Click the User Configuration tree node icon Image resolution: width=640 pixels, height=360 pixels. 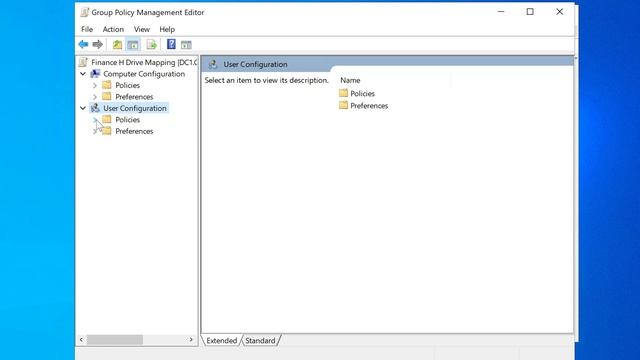click(x=95, y=108)
